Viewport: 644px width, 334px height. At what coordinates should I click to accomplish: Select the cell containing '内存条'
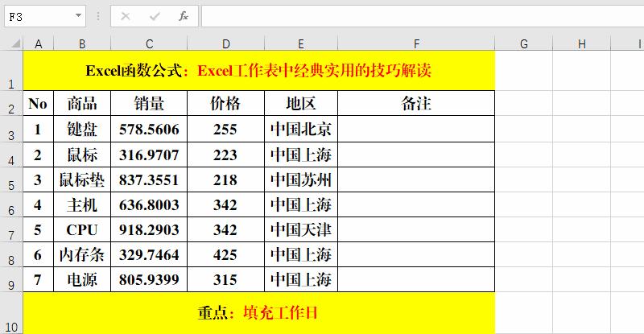(82, 254)
